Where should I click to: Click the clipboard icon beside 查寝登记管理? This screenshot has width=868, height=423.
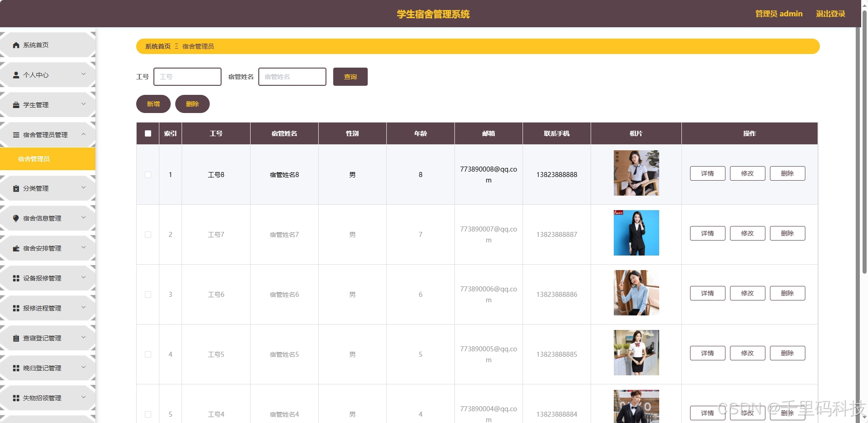pos(16,338)
